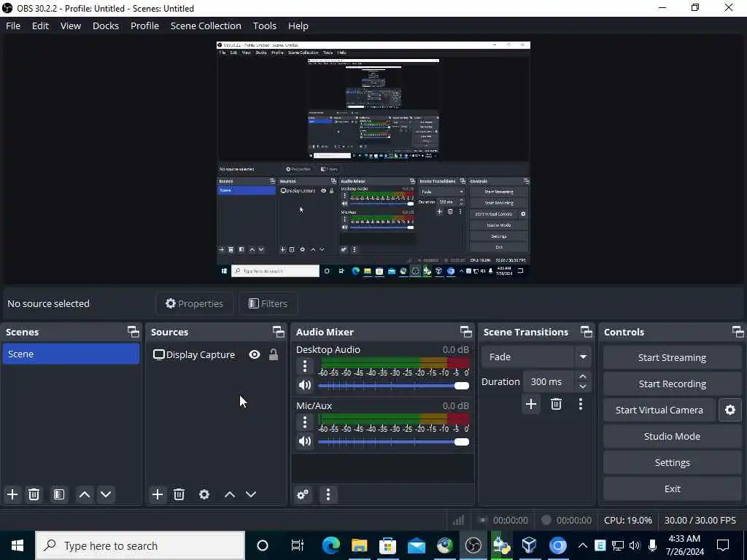Increase transition duration with up arrow
The height and width of the screenshot is (560, 747).
pos(583,376)
